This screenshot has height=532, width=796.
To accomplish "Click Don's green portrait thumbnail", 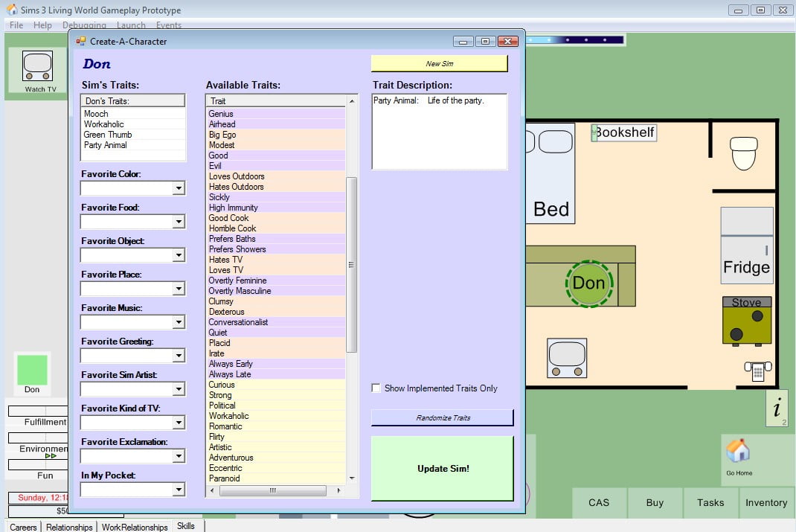I will click(32, 371).
